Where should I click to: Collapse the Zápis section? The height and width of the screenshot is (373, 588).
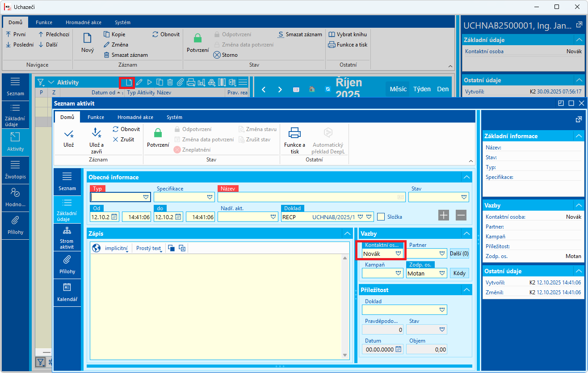[x=348, y=233]
